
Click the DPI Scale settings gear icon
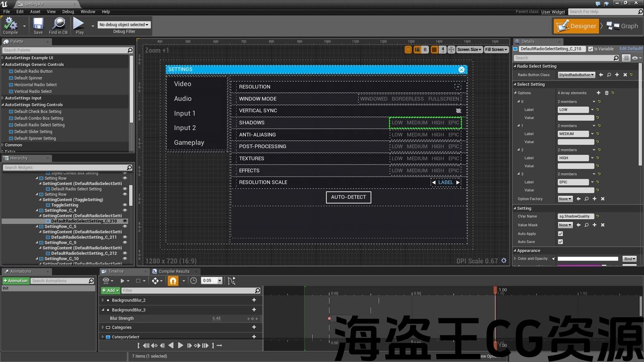[504, 261]
